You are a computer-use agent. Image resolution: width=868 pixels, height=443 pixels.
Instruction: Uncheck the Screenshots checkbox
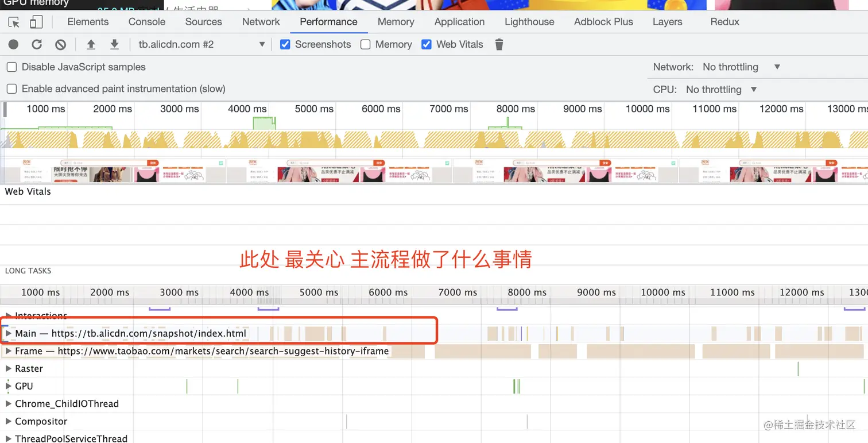click(x=285, y=44)
